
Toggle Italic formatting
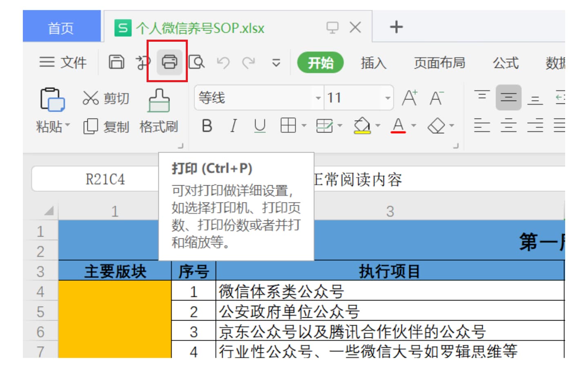coord(233,126)
